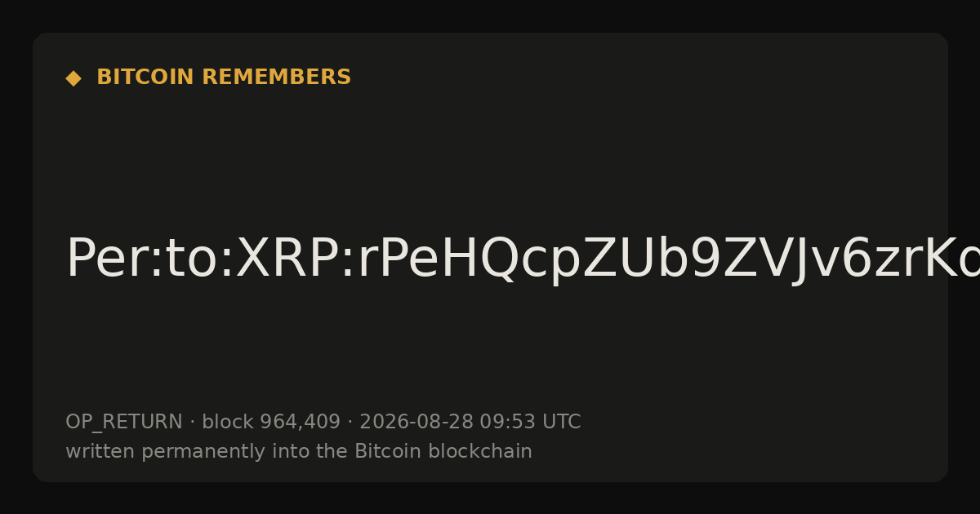Click the 'written permanently' phrase

[x=161, y=452]
